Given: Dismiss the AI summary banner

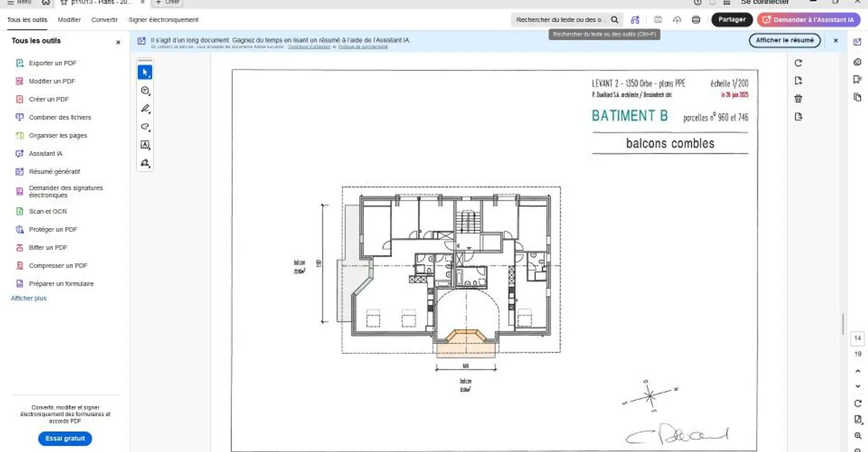Looking at the screenshot, I should 835,40.
